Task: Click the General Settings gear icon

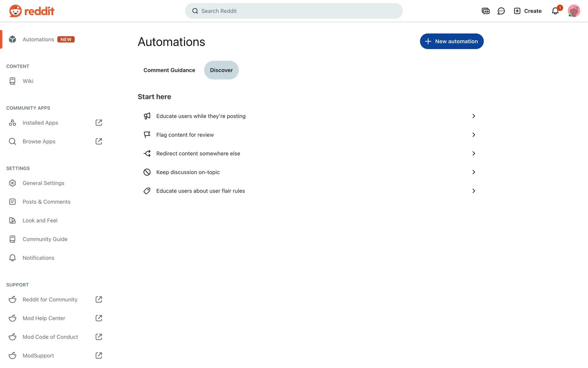Action: (x=13, y=183)
